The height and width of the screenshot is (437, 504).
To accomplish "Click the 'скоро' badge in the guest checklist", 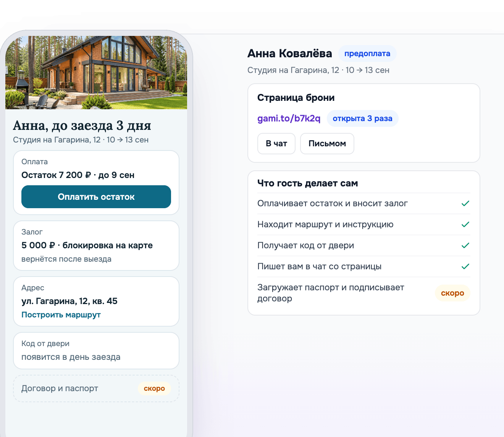I will pyautogui.click(x=452, y=293).
